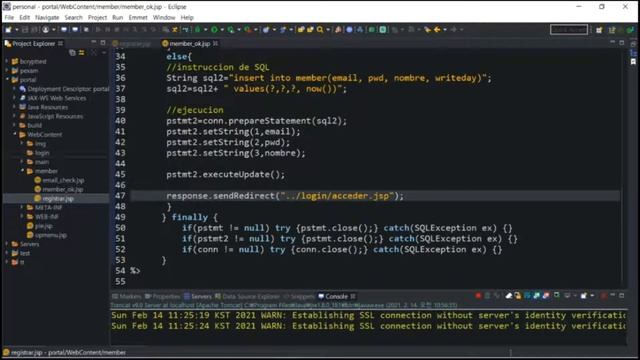This screenshot has width=640, height=360.
Task: Select the login folder in tree
Action: tap(38, 153)
